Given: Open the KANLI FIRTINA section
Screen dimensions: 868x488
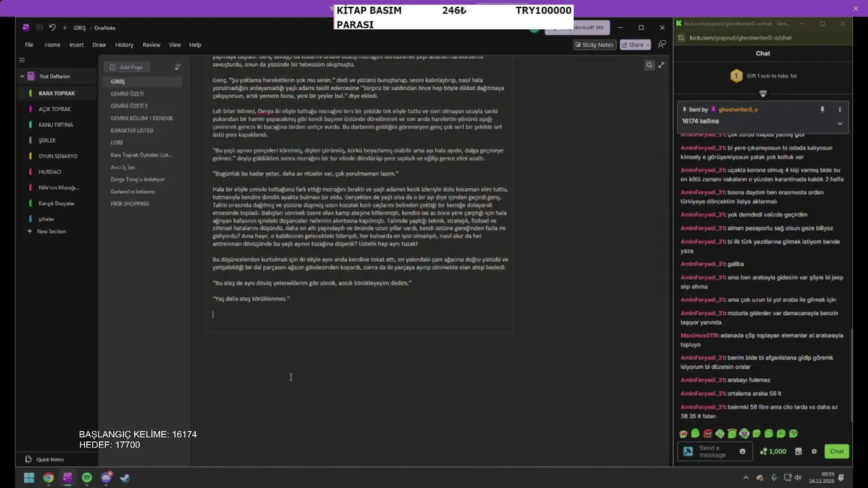Looking at the screenshot, I should [57, 125].
